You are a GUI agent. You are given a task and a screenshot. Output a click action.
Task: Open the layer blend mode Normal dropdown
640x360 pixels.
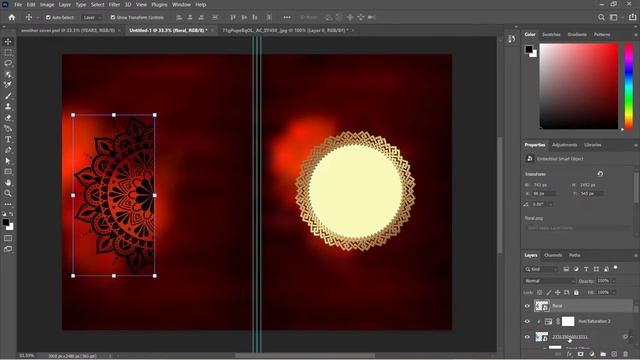coord(549,281)
